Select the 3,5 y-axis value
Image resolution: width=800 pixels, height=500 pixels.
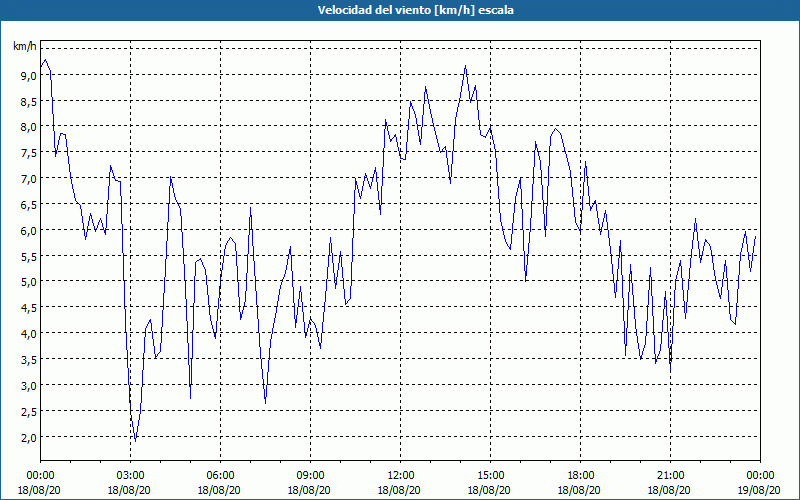point(28,360)
